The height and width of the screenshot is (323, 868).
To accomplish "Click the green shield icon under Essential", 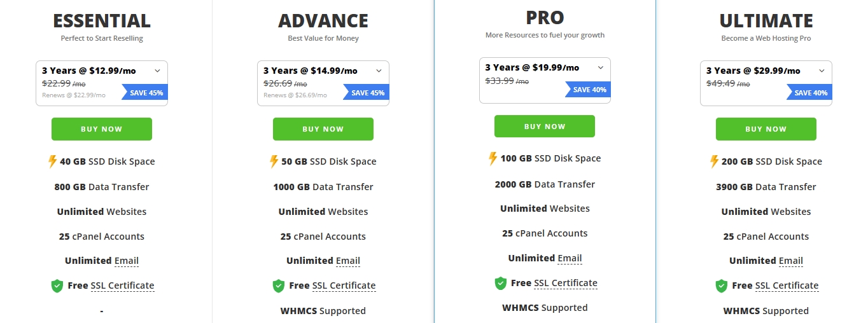I will tap(57, 285).
